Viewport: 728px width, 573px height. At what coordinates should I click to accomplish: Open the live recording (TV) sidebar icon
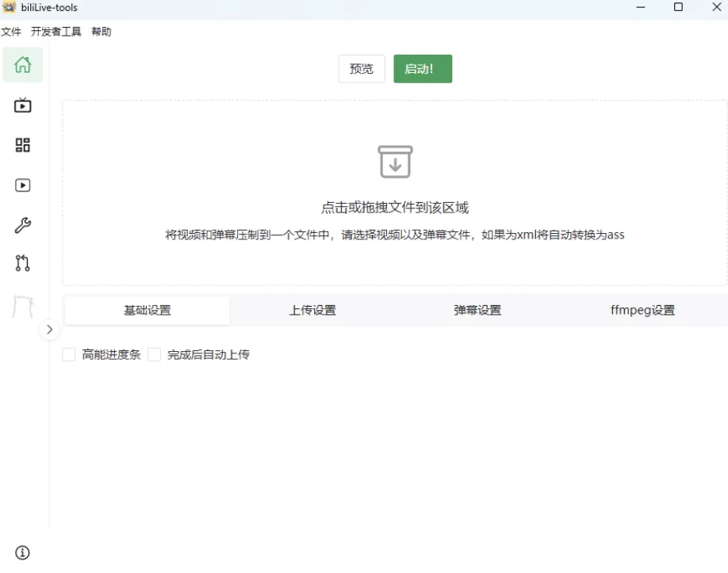tap(22, 105)
